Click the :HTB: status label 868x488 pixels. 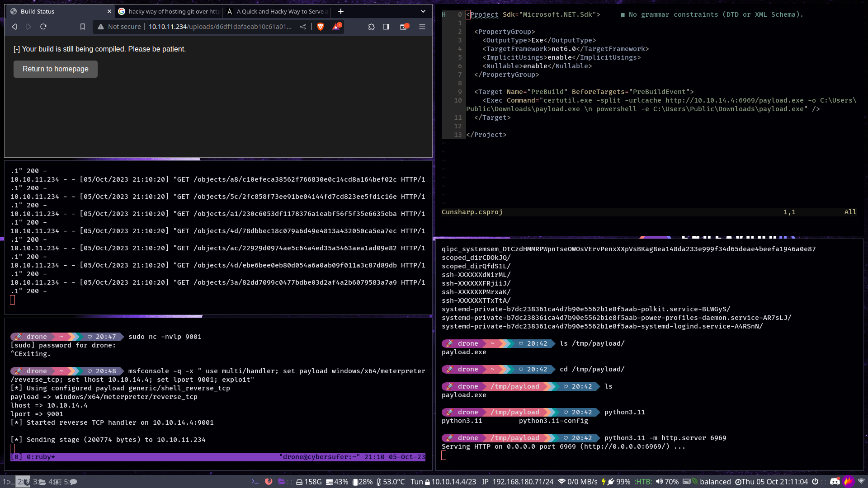pyautogui.click(x=643, y=482)
